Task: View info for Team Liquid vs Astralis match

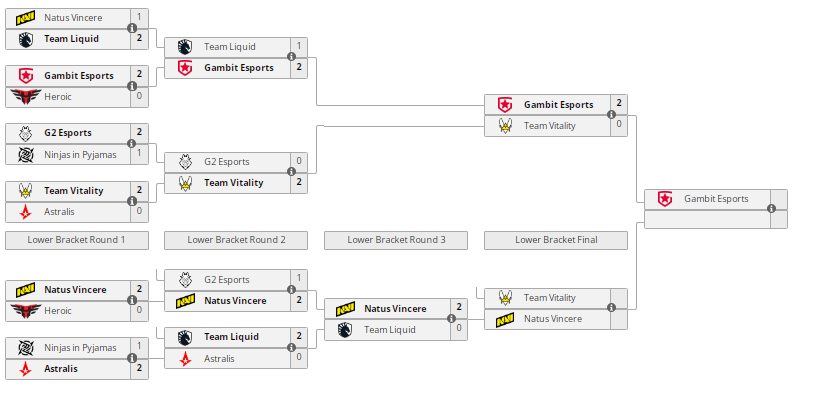Action: (292, 347)
